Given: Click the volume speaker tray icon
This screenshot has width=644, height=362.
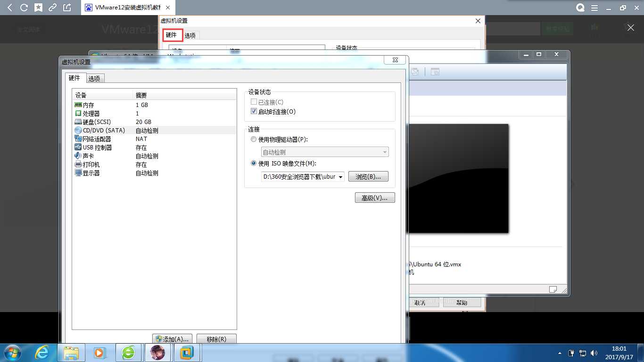Looking at the screenshot, I should coord(594,353).
